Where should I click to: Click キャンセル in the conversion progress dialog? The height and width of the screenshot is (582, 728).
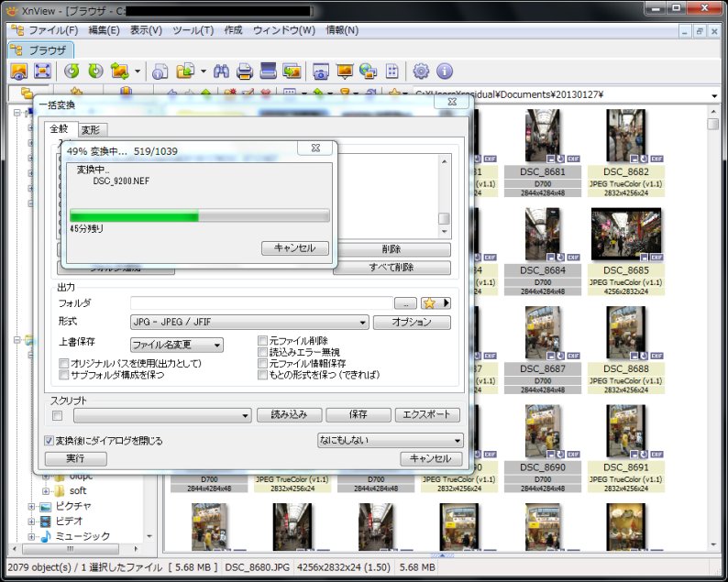pos(294,248)
